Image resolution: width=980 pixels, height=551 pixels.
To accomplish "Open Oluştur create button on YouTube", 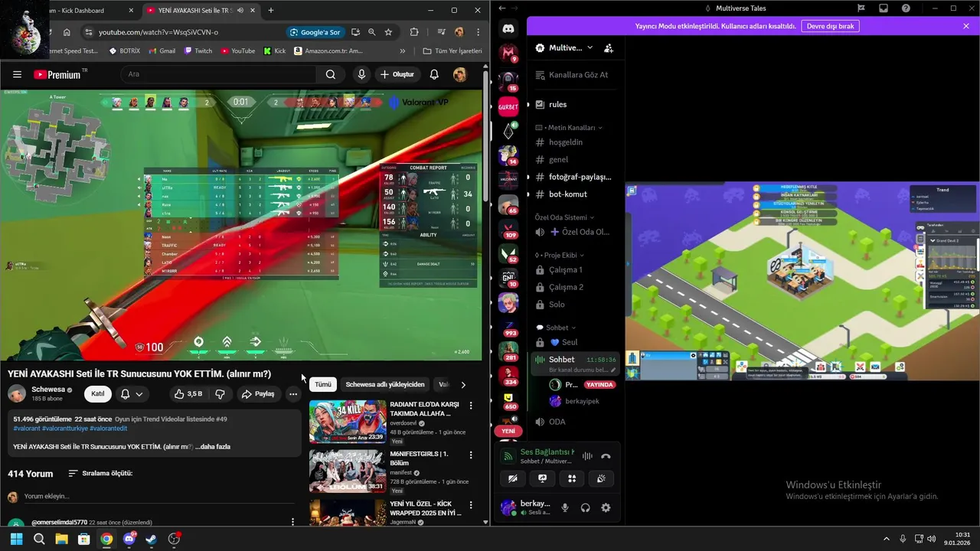I will pyautogui.click(x=397, y=74).
